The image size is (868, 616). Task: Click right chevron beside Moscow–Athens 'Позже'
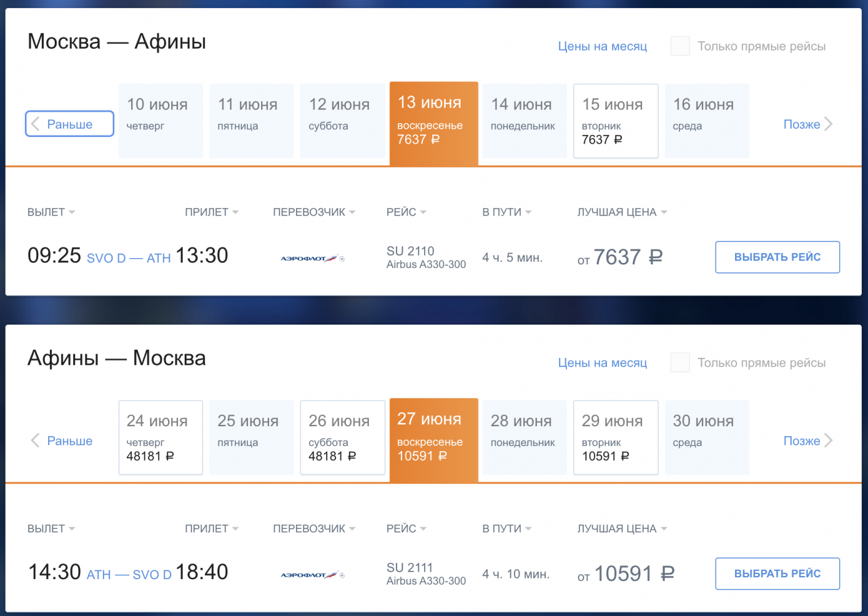point(829,124)
